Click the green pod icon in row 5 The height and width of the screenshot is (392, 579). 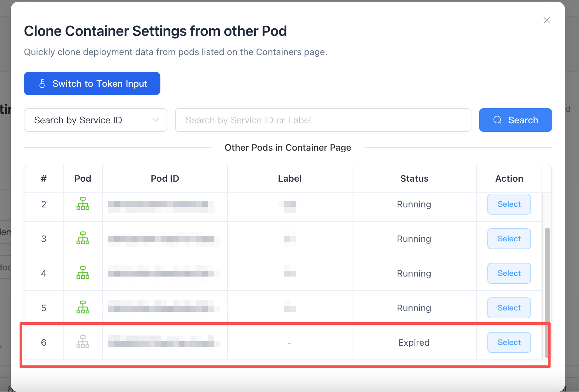83,307
